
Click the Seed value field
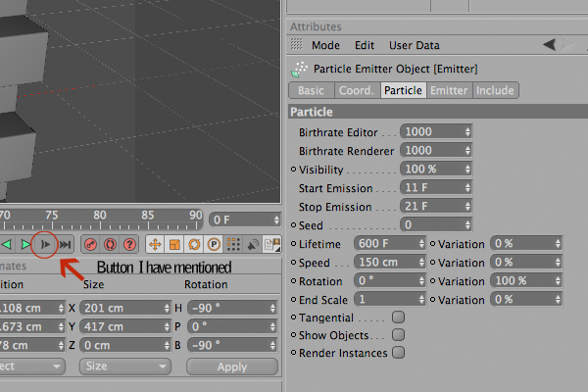tap(436, 225)
